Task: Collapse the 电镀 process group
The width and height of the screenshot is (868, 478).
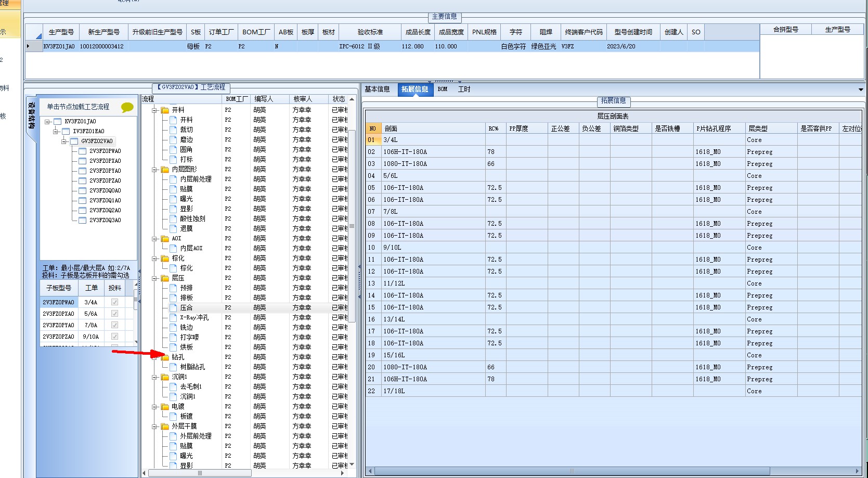Action: 154,407
